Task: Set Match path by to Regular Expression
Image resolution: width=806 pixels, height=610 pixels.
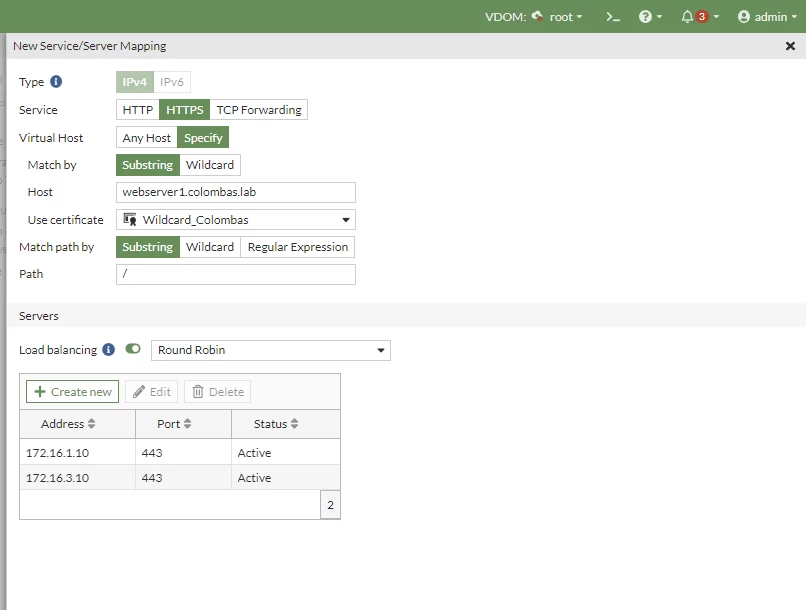Action: pyautogui.click(x=298, y=247)
